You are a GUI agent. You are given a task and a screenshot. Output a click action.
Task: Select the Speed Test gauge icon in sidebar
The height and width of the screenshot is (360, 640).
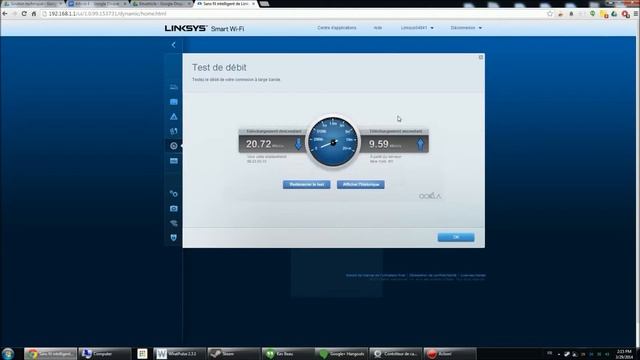[173, 146]
